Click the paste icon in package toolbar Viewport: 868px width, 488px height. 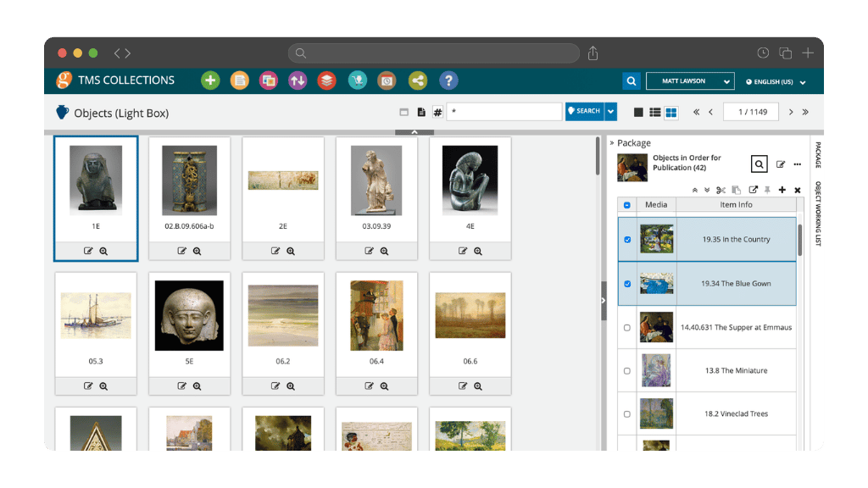(x=737, y=191)
